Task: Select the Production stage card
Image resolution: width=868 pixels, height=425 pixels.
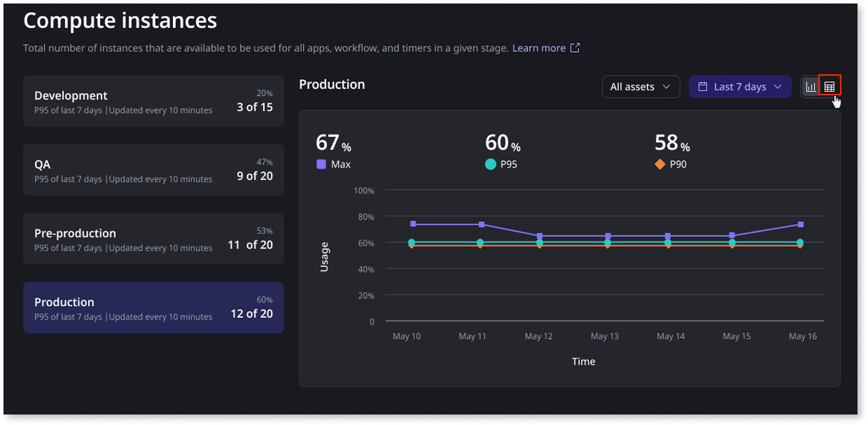Action: point(153,307)
